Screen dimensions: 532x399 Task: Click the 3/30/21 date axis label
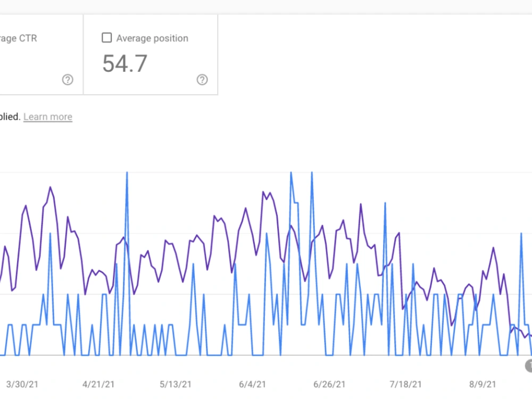[x=22, y=385]
